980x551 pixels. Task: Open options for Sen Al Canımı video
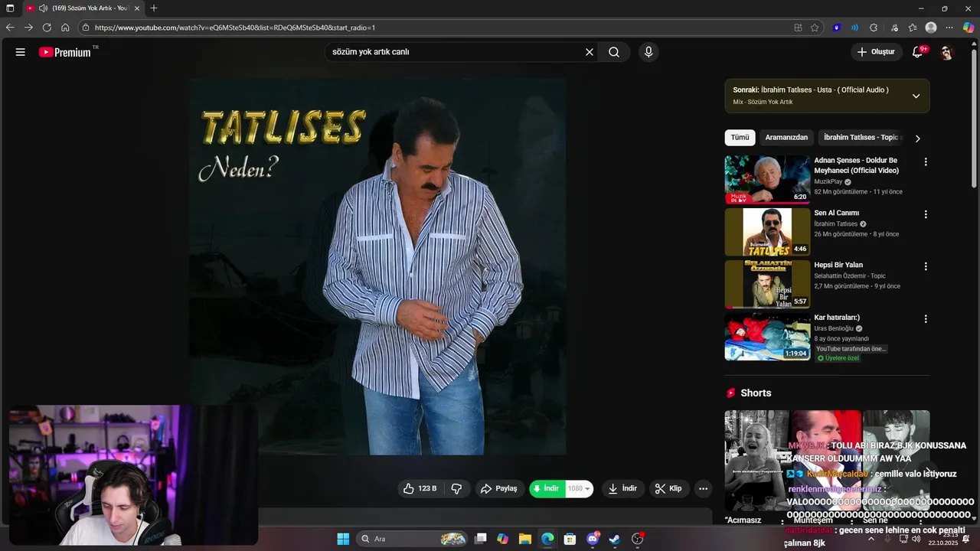point(926,214)
